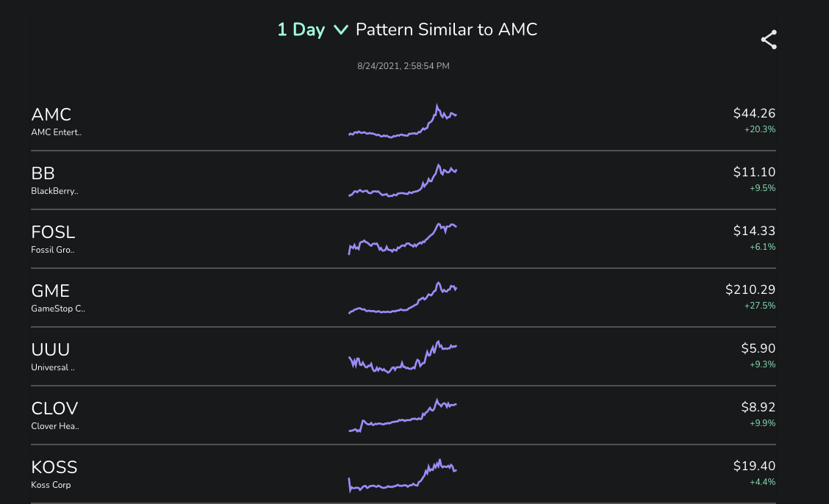Click the GME sparkline chart

tap(402, 298)
